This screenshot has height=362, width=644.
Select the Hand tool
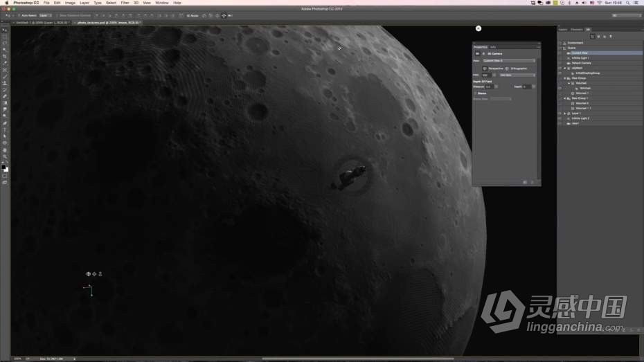5,150
